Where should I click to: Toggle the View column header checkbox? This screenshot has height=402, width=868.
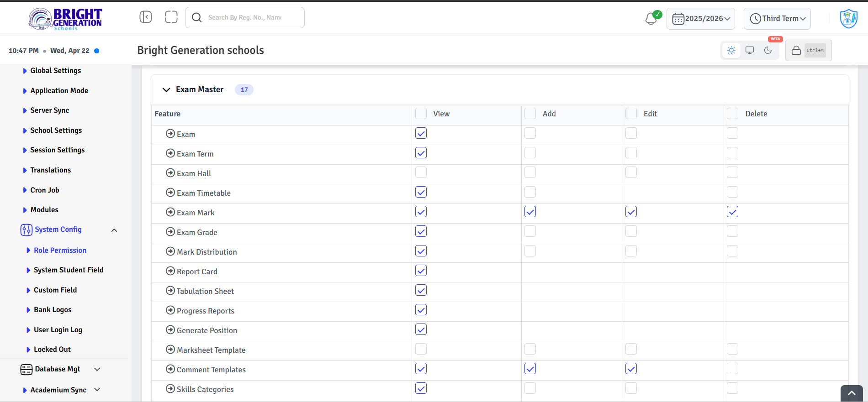click(x=421, y=113)
